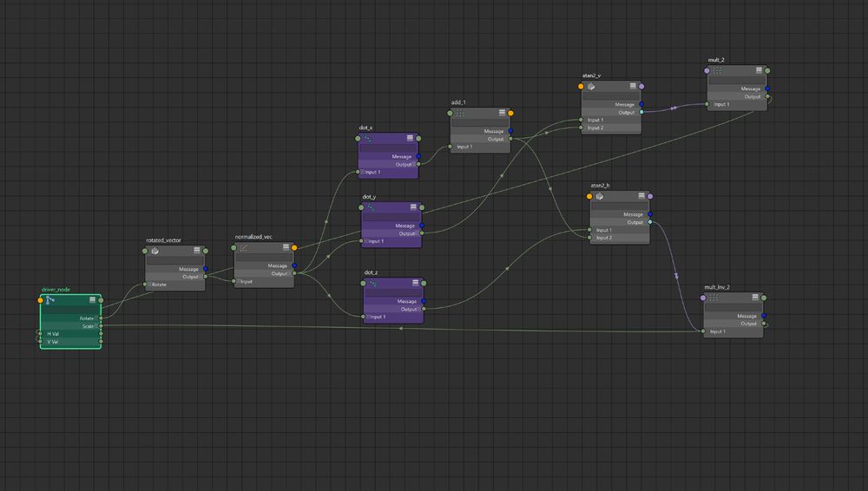868x491 pixels.
Task: Click the dotted grid icon on mult_2
Action: tap(717, 70)
